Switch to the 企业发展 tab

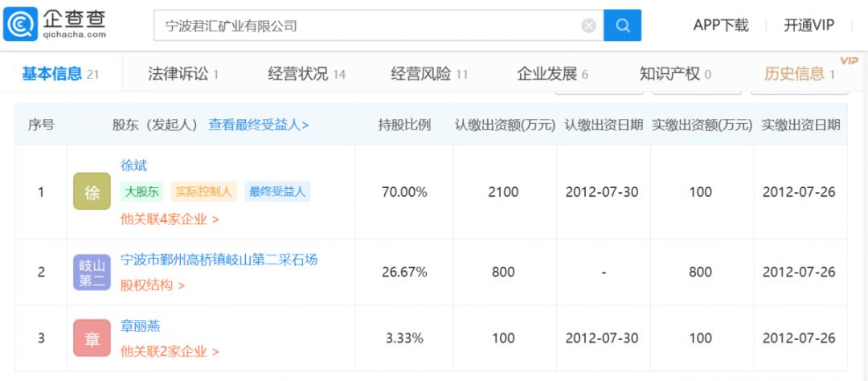tap(552, 74)
